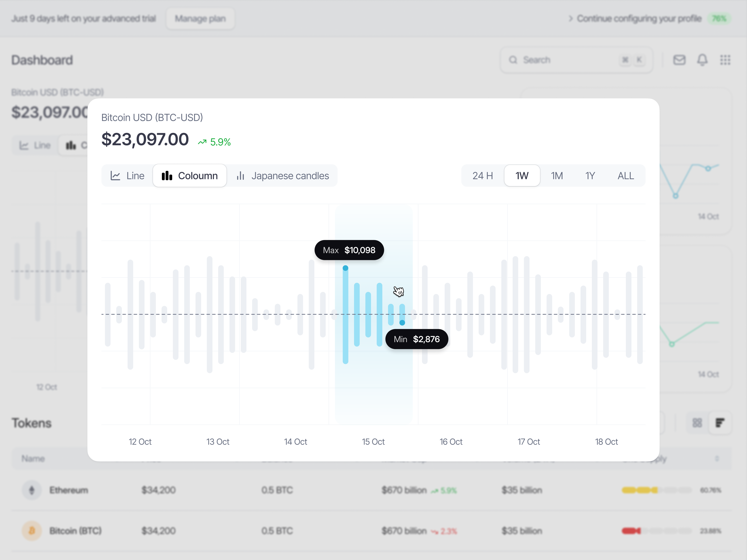747x560 pixels.
Task: Click the Ethereum row's $670 billion value
Action: point(404,490)
